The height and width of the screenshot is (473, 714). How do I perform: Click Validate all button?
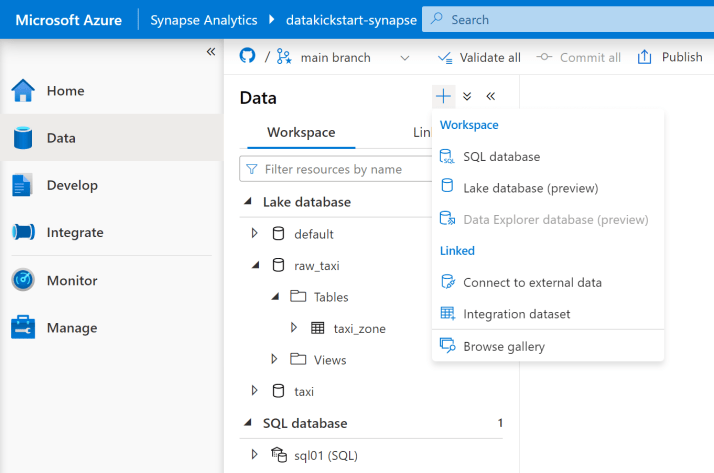click(x=479, y=57)
